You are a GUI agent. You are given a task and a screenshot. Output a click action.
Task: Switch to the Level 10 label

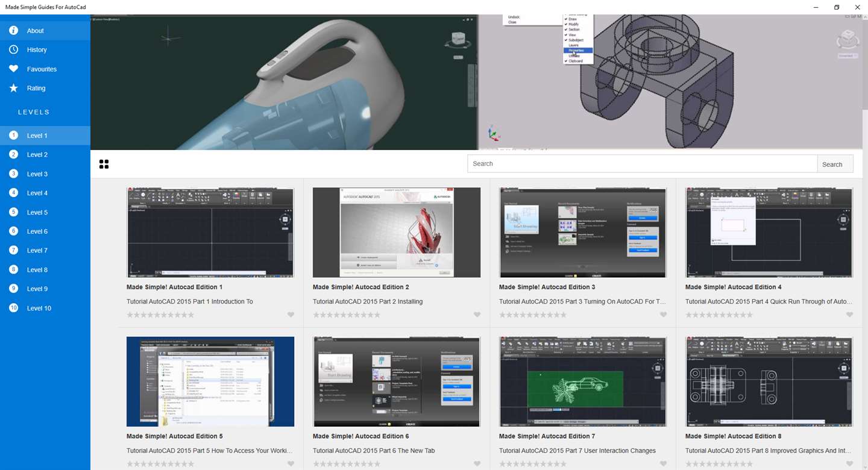coord(39,309)
